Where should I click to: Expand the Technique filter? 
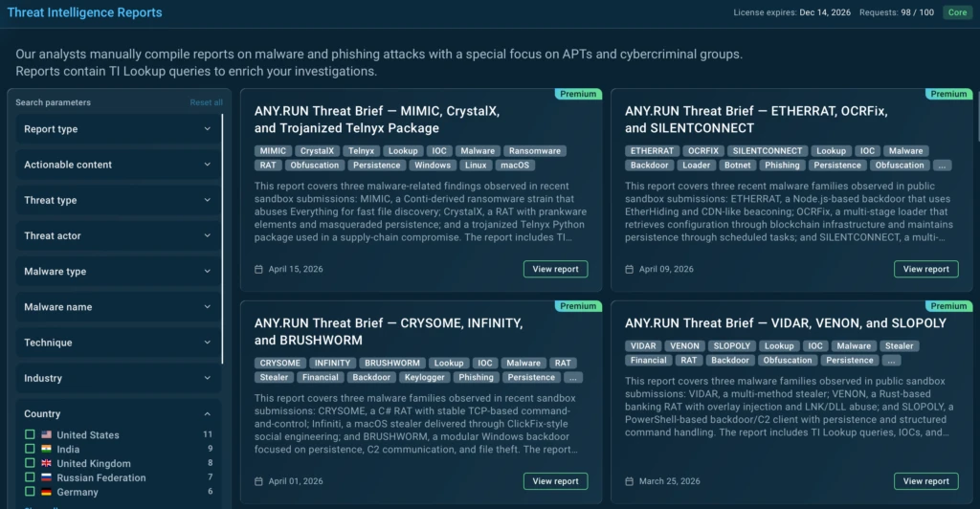point(118,343)
